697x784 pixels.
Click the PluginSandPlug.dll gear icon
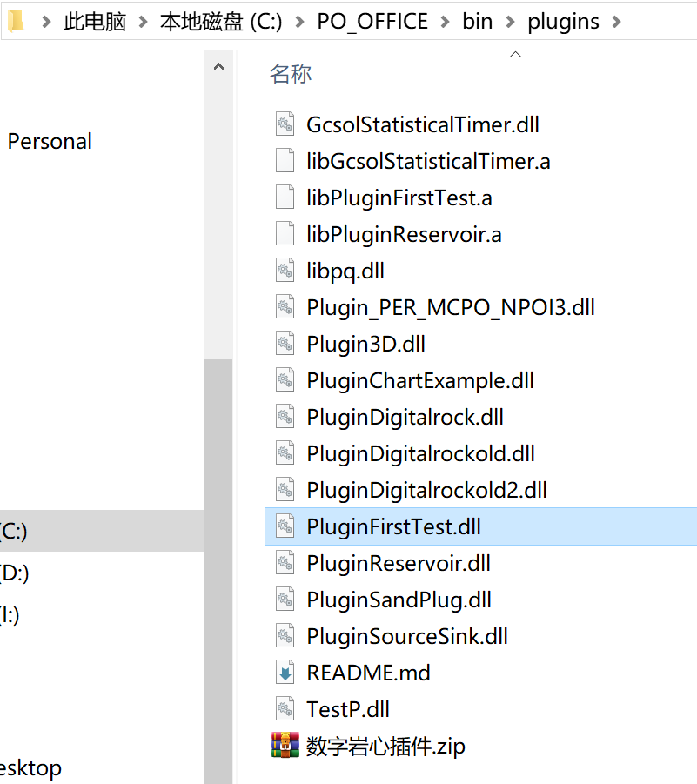(x=285, y=600)
